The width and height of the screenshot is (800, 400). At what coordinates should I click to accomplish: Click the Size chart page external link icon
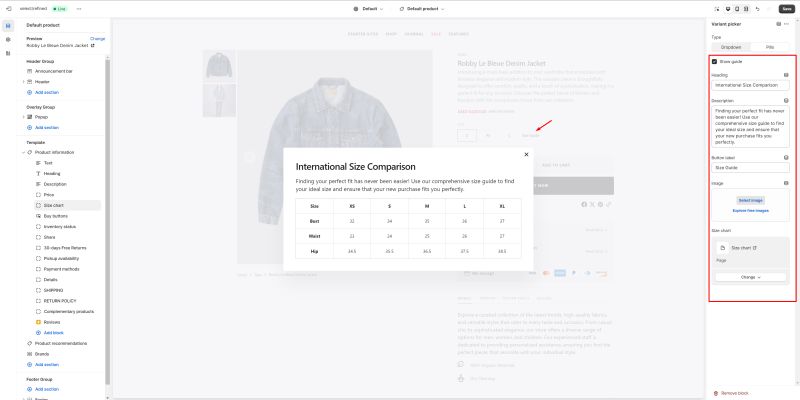(755, 248)
